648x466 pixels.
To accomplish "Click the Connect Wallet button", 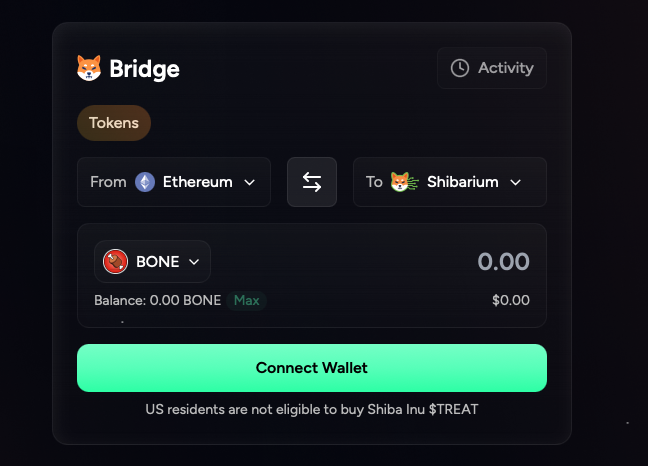I will point(312,368).
